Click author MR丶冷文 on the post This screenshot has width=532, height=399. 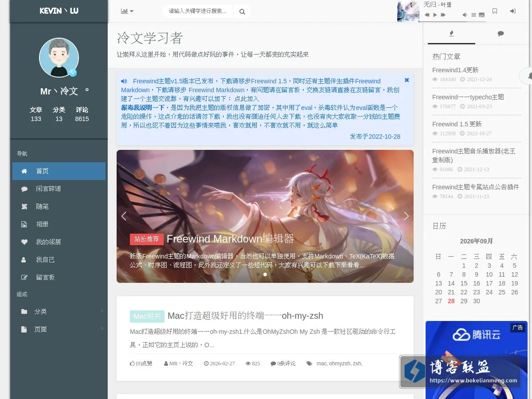pyautogui.click(x=179, y=364)
